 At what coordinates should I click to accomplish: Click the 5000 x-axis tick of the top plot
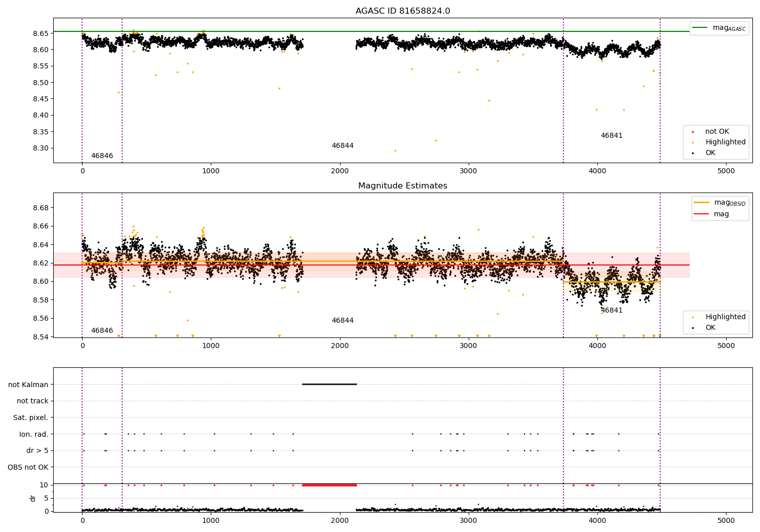point(726,171)
